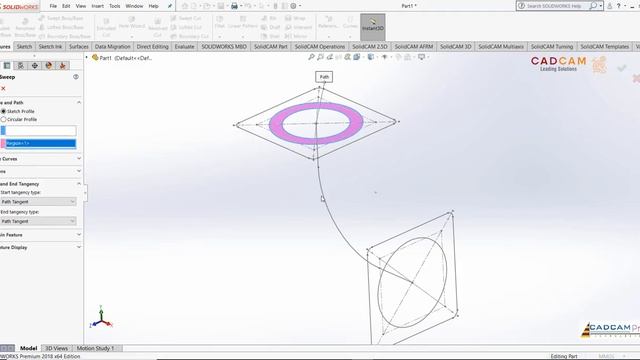The height and width of the screenshot is (360, 640).
Task: Switch to the Evaluate tab
Action: pos(184,47)
